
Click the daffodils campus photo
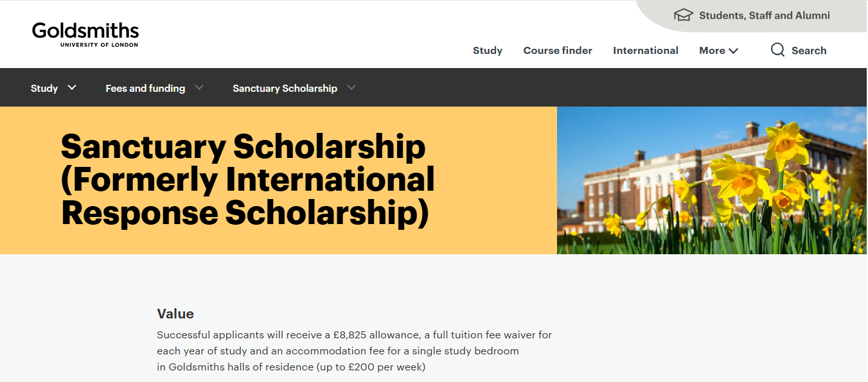tap(712, 180)
